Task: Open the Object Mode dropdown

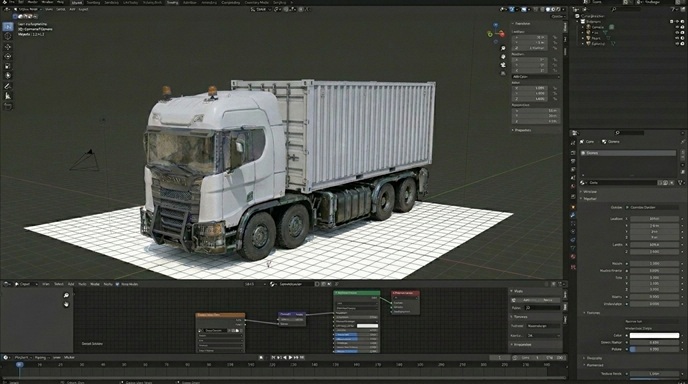Action: click(29, 9)
